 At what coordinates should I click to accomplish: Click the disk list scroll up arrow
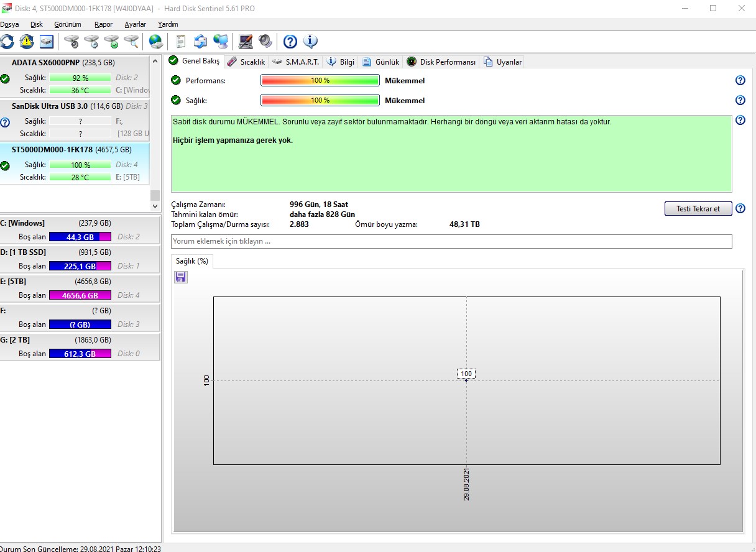click(155, 61)
